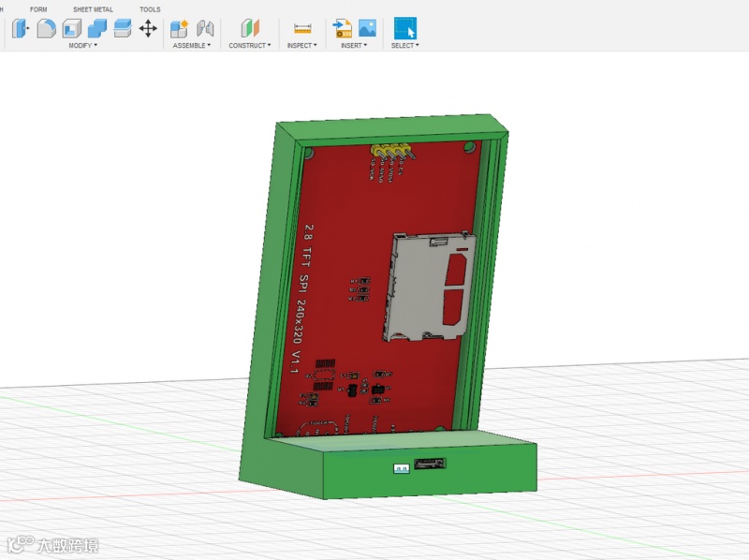Click the Select tool icon
The image size is (749, 560).
tap(405, 28)
